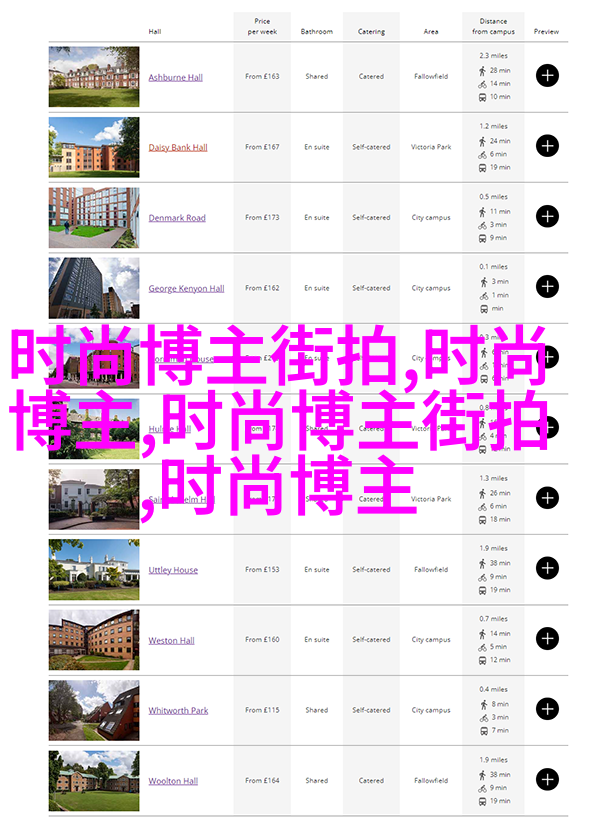Screen dimensions: 600x825
Task: Sort by the Price per week column header
Action: click(262, 26)
